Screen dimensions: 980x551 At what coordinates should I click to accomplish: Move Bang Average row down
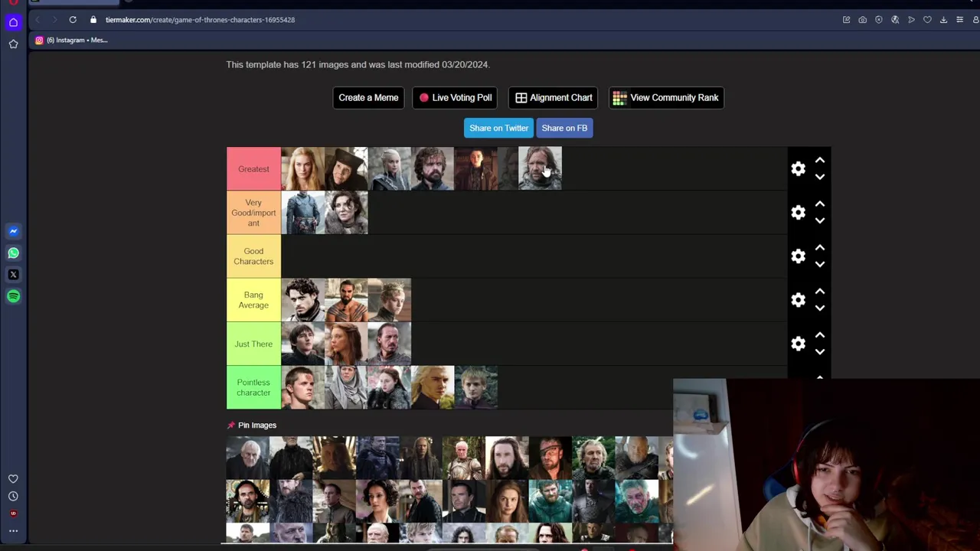coord(820,308)
